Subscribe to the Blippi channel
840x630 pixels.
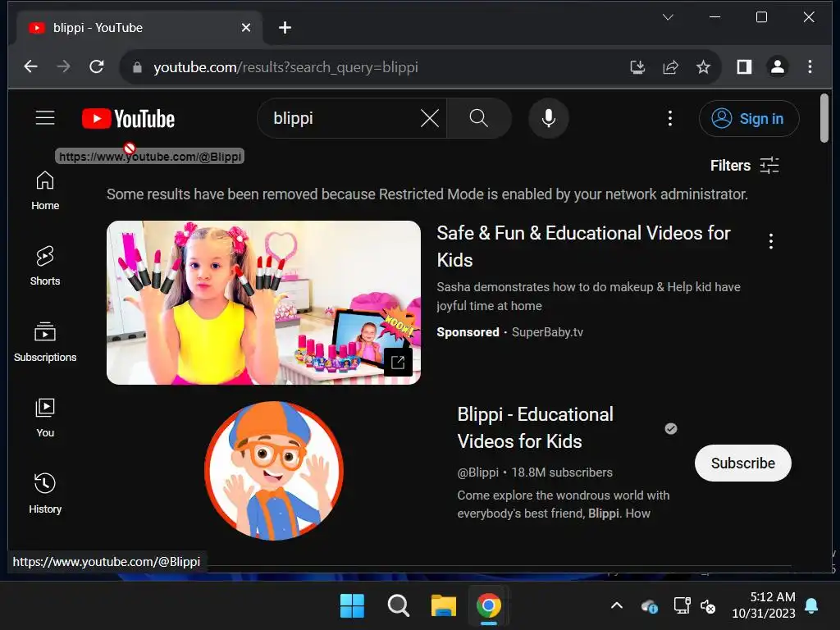pyautogui.click(x=742, y=463)
